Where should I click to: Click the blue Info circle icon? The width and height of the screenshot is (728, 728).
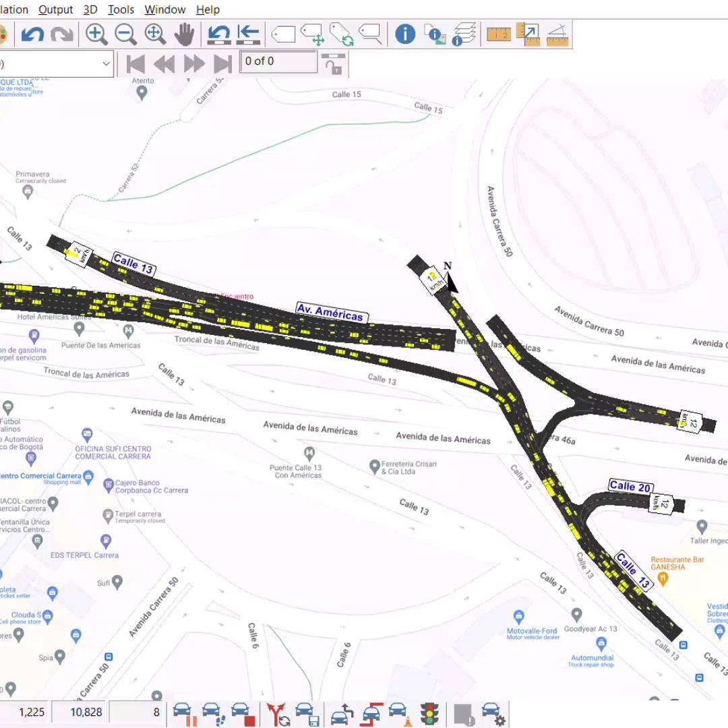[404, 34]
